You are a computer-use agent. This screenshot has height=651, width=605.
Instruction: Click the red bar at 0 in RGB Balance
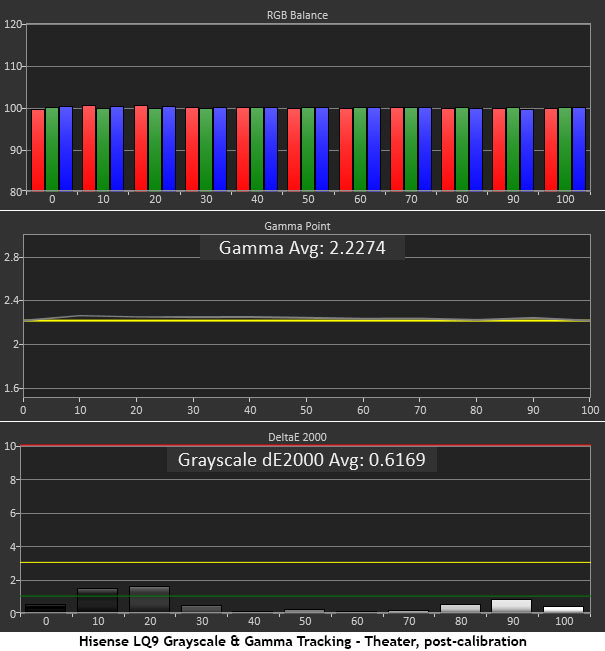point(38,150)
